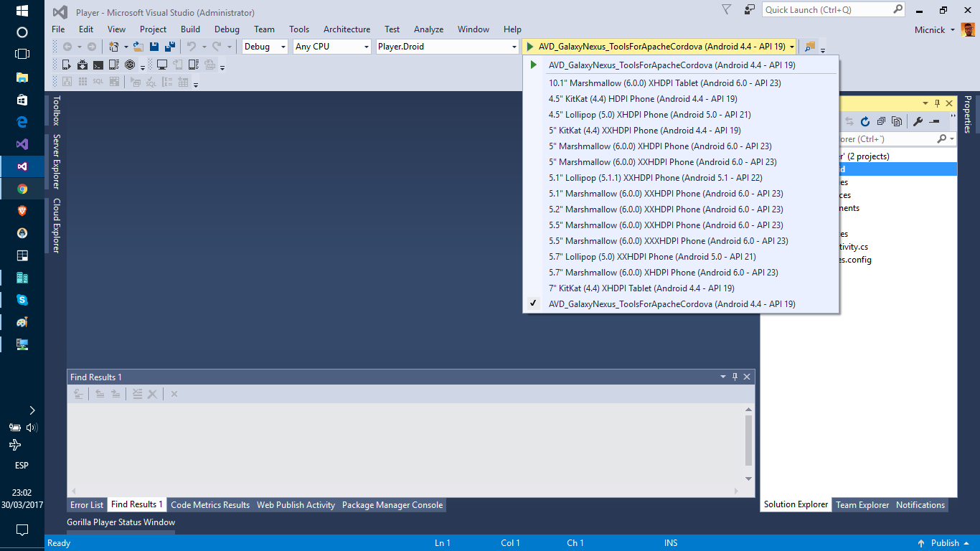The width and height of the screenshot is (980, 551).
Task: Switch to Package Manager Console tab
Action: [x=392, y=505]
